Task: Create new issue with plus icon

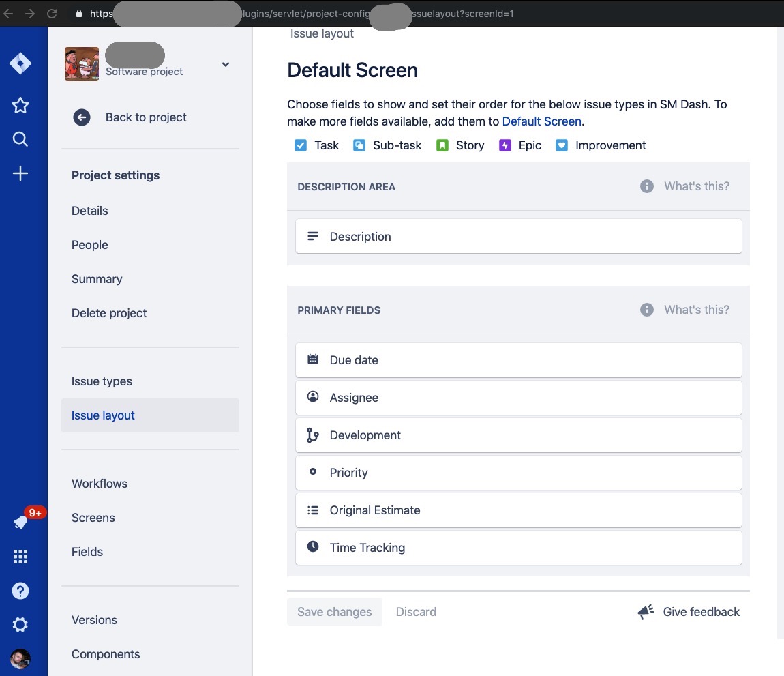Action: click(20, 173)
